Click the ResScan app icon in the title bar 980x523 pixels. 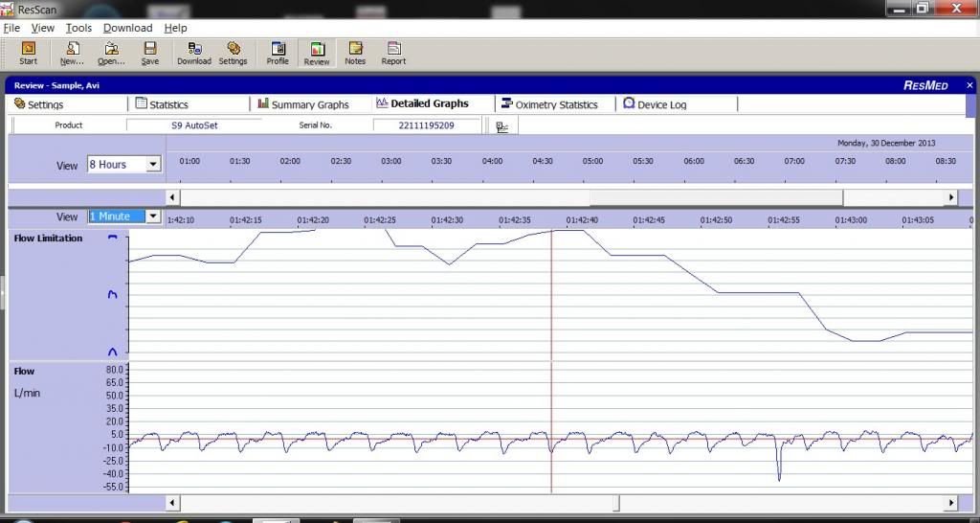click(8, 9)
